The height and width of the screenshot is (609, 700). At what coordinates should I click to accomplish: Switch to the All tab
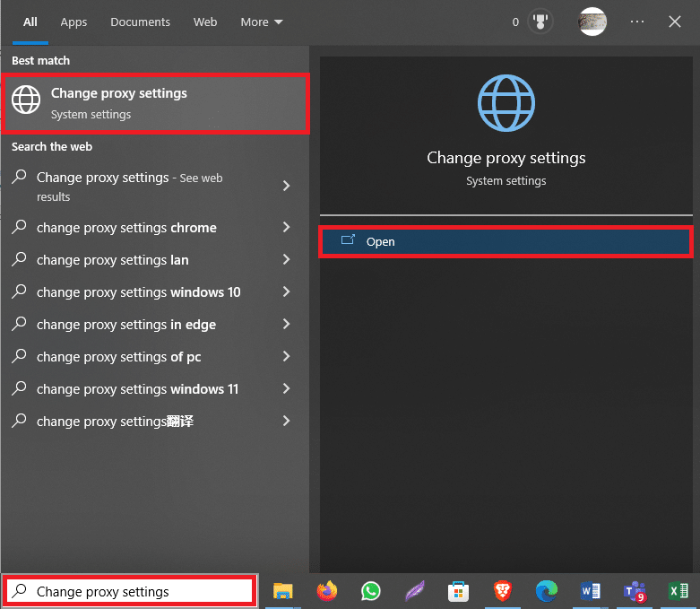pyautogui.click(x=30, y=22)
